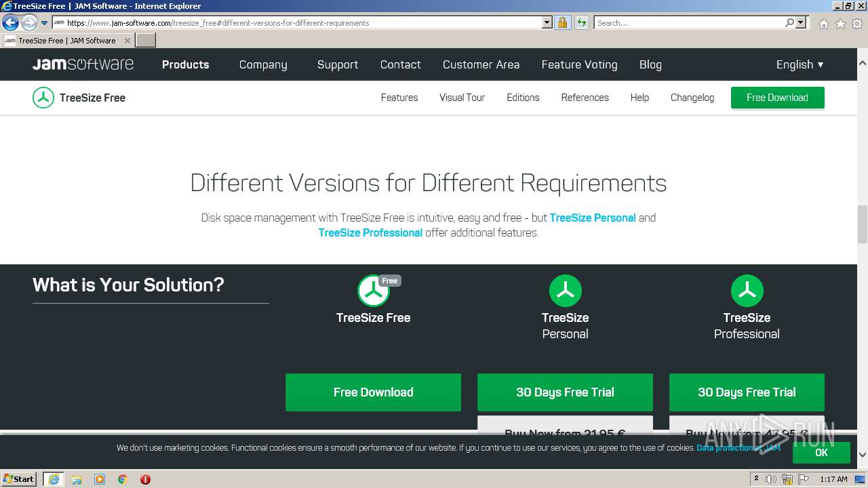Open the Data protection cookie link
This screenshot has width=868, height=488.
click(738, 448)
